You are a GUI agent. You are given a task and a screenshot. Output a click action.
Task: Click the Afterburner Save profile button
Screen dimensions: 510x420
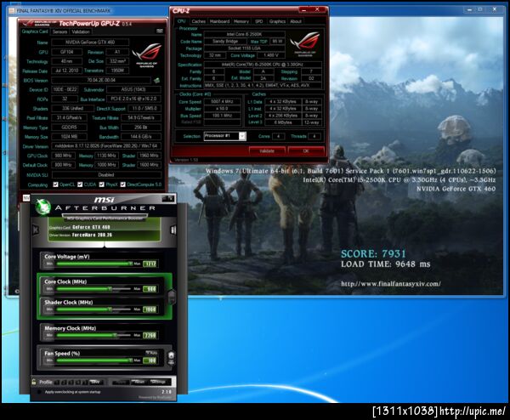[96, 383]
